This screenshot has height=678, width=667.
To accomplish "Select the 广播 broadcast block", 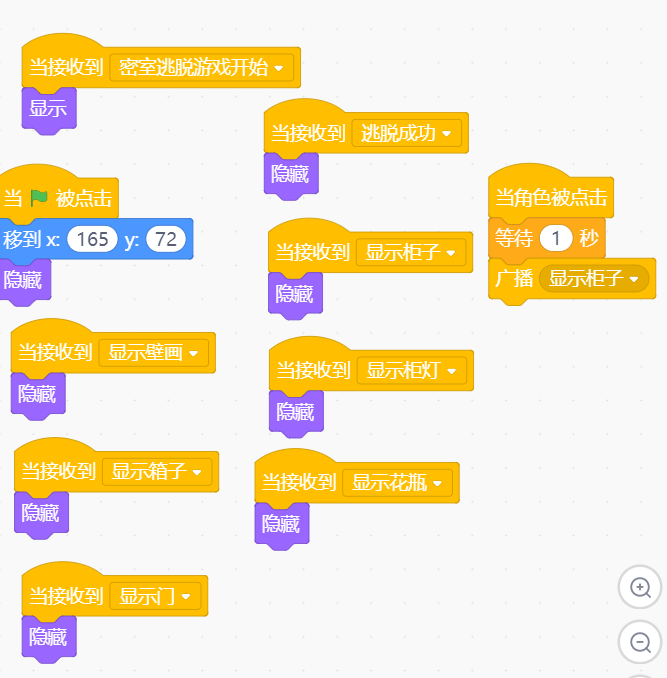I will [572, 278].
